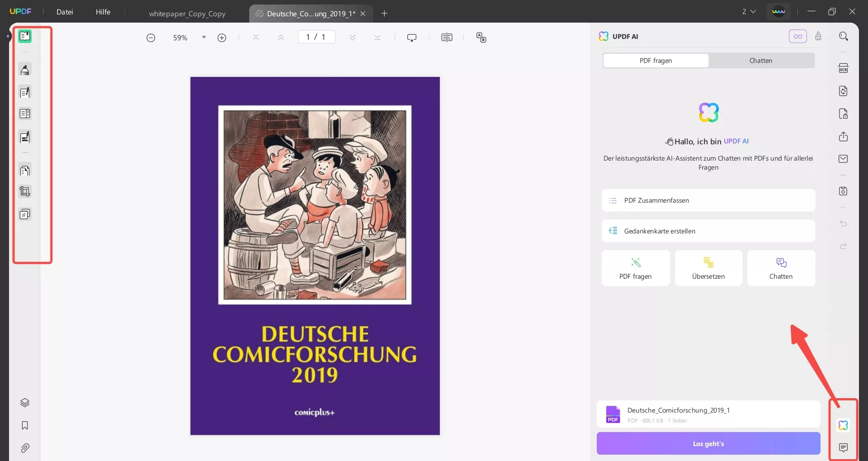Expand next page chevron in toolbar
The image size is (868, 461).
click(353, 37)
